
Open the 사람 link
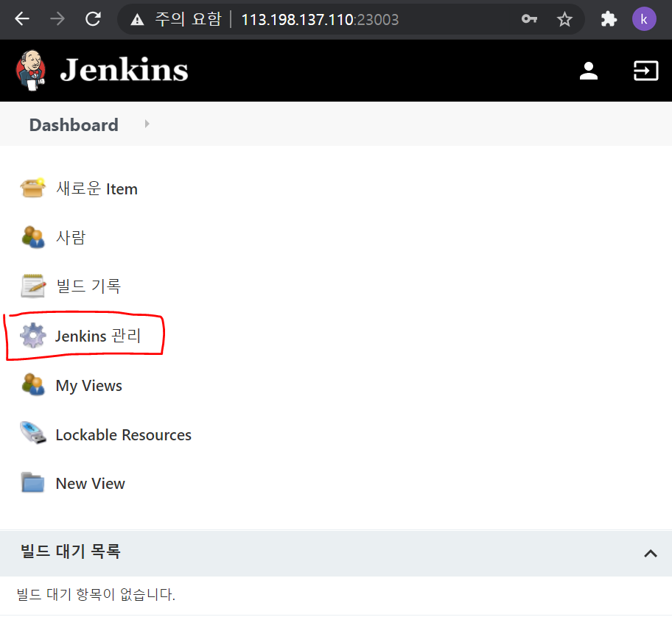coord(71,237)
